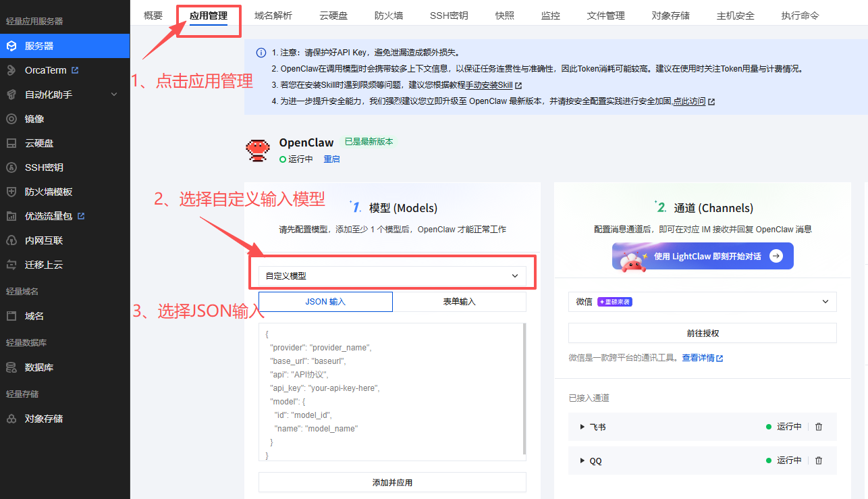Click the 数据库 sidebar icon
The image size is (868, 499).
(11, 367)
